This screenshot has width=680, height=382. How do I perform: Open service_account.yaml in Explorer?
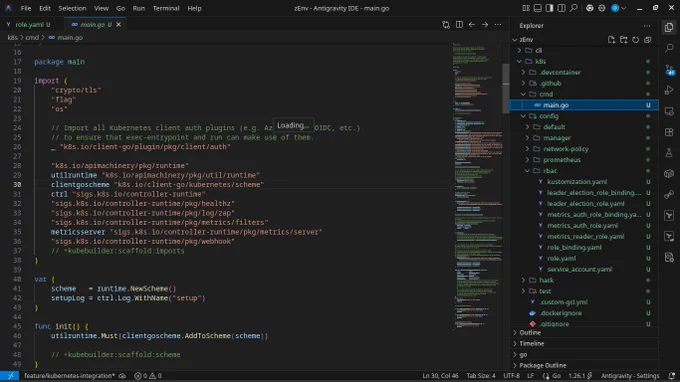point(579,269)
